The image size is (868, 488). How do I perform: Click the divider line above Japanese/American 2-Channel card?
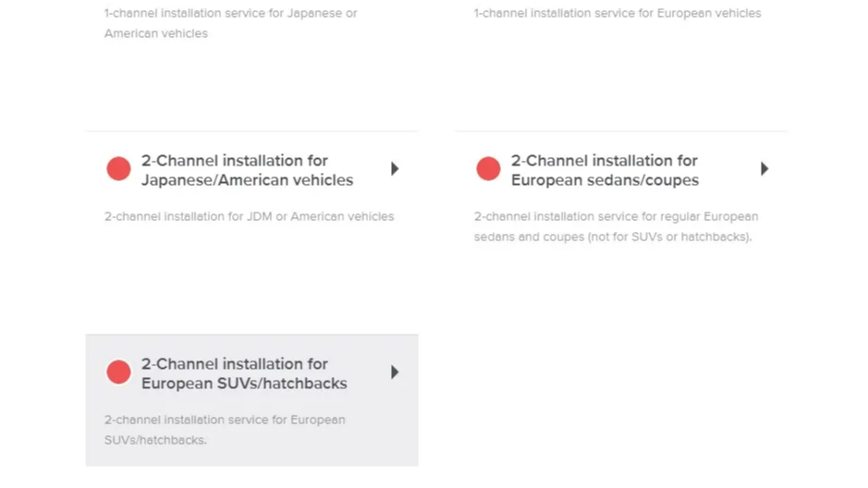[251, 131]
